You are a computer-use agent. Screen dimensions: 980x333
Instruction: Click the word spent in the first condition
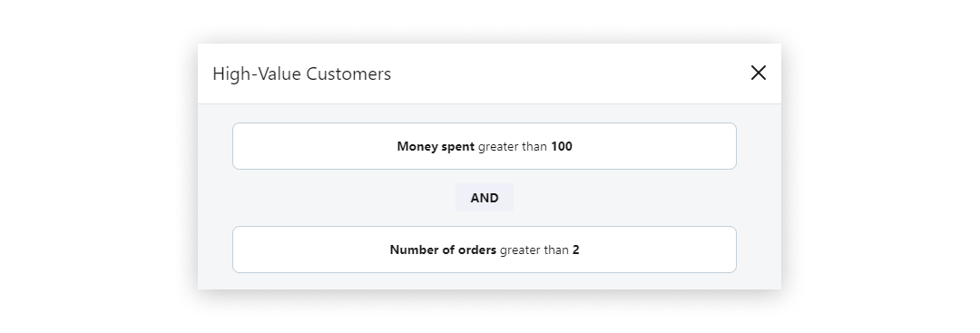[458, 147]
